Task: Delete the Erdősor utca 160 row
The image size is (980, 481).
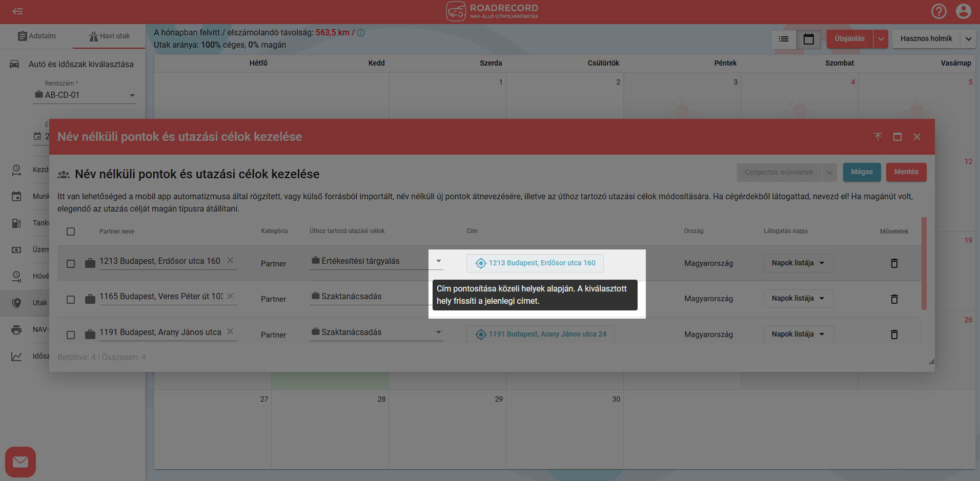Action: pos(894,263)
